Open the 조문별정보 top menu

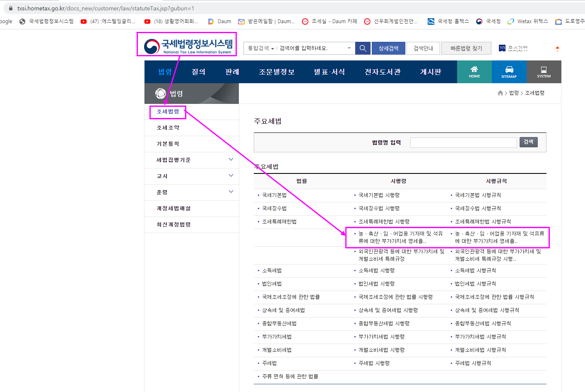277,72
